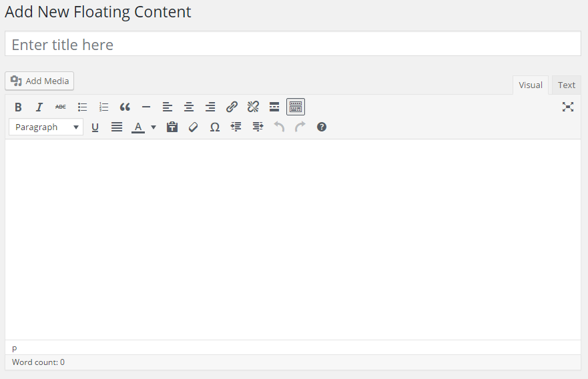This screenshot has height=379, width=588.
Task: Insert a numbered list
Action: point(103,107)
